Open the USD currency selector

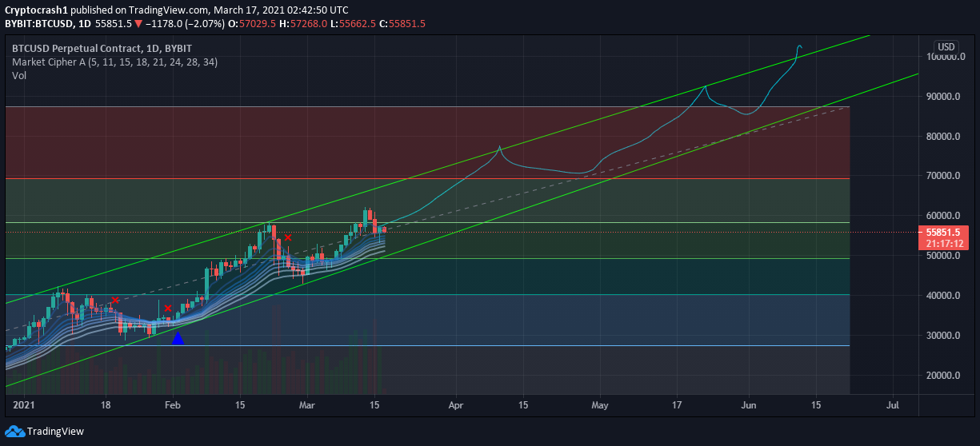tap(947, 46)
